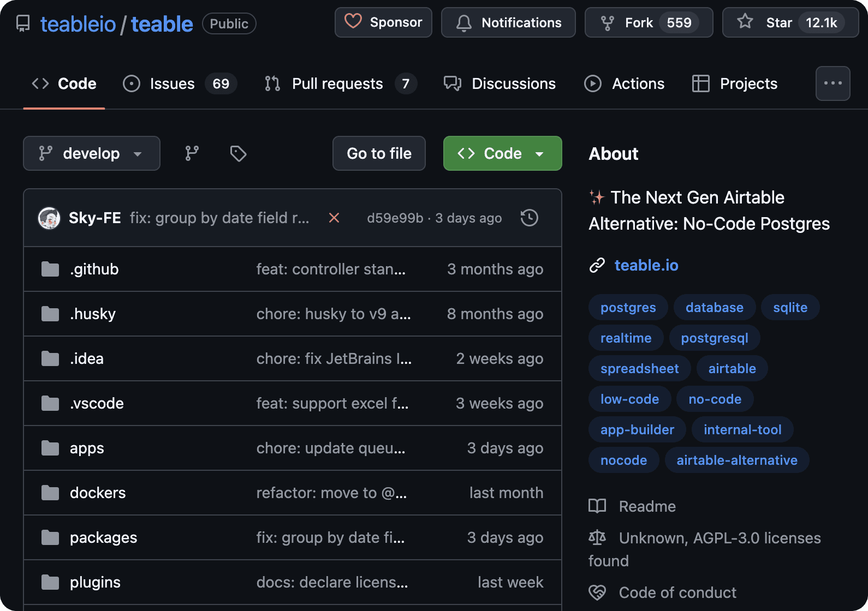Select the nocode topic tag
This screenshot has height=611, width=868.
624,460
